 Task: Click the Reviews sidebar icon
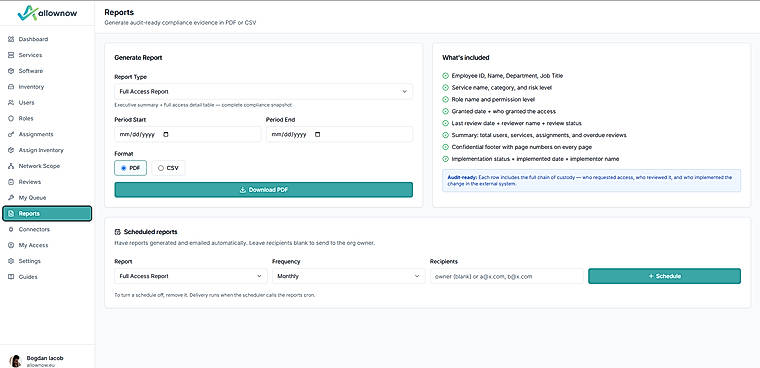(11, 182)
